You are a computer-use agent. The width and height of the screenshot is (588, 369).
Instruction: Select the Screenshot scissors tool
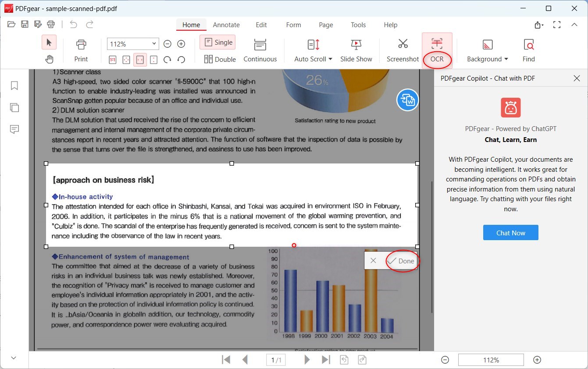pos(403,44)
